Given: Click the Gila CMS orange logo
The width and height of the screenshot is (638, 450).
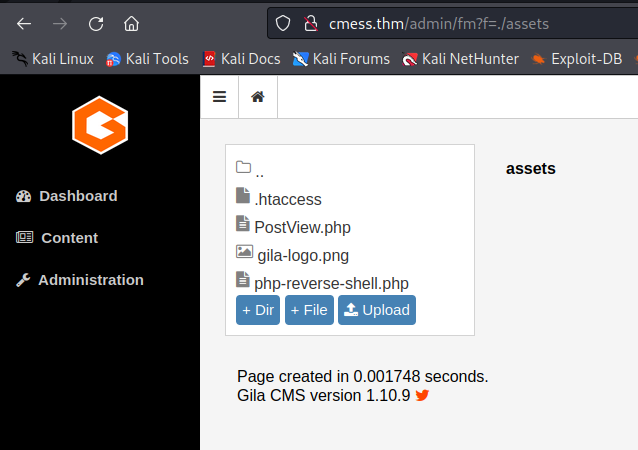Looking at the screenshot, I should click(99, 125).
